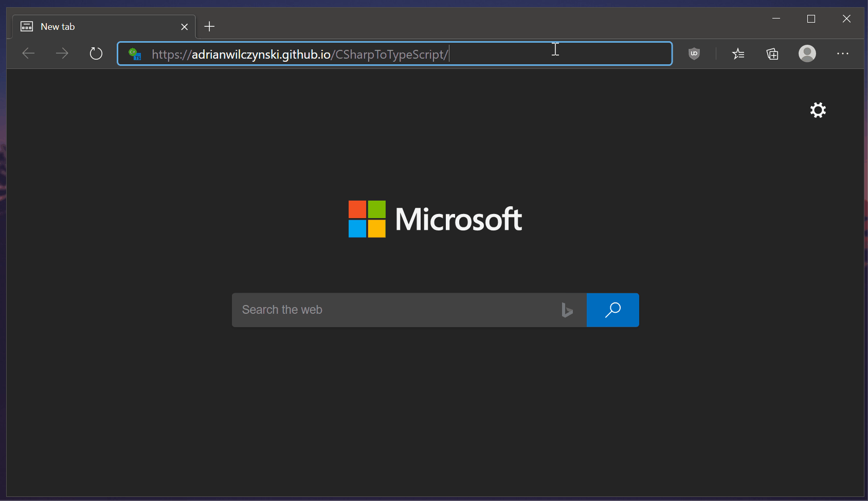Open page settings gear icon

point(818,110)
